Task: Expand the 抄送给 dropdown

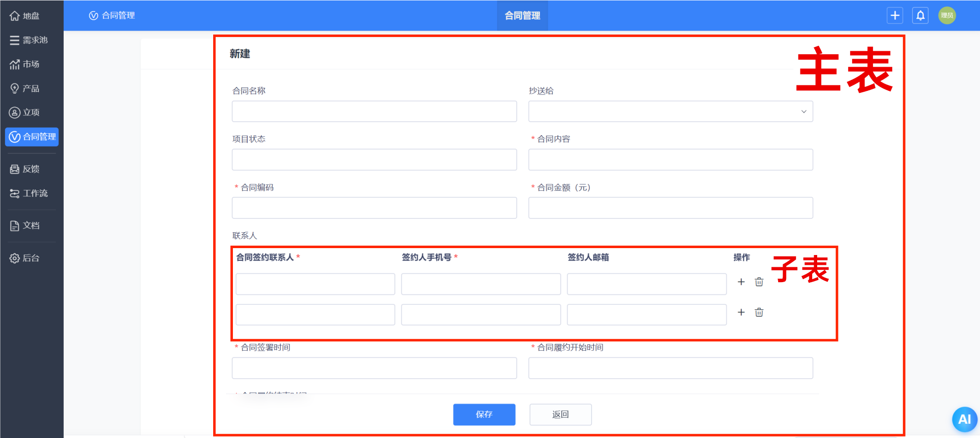Action: click(671, 111)
